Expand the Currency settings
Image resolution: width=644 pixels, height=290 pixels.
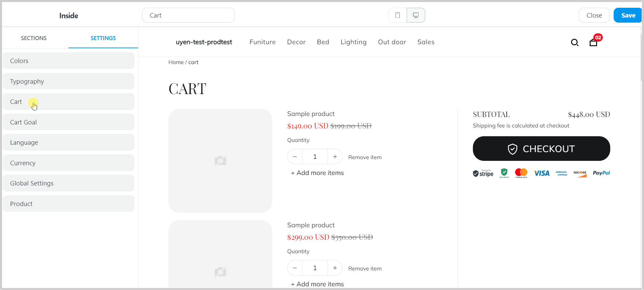(x=69, y=163)
